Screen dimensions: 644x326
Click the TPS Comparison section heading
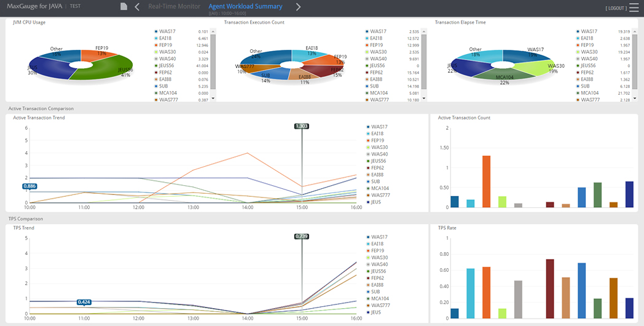(25, 219)
